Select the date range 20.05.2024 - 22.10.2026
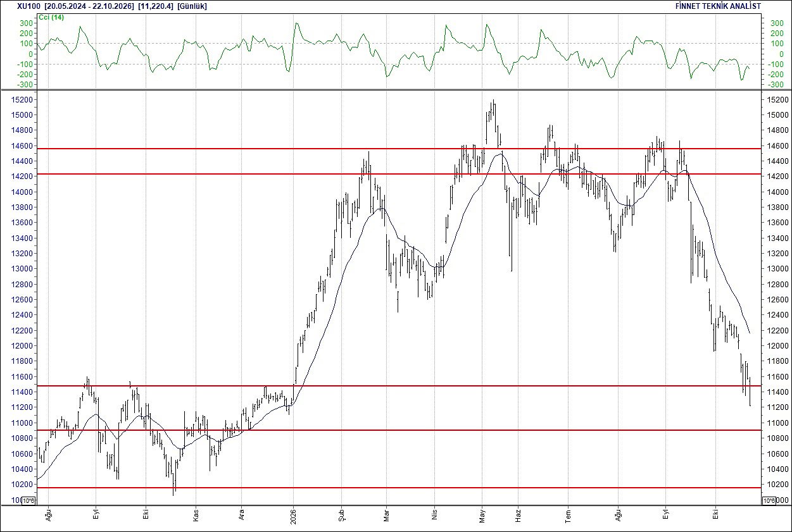Image resolution: width=792 pixels, height=532 pixels. click(89, 6)
